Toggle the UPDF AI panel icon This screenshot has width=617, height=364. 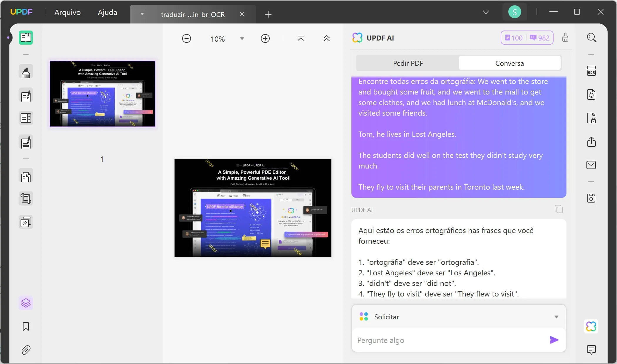[x=591, y=326]
